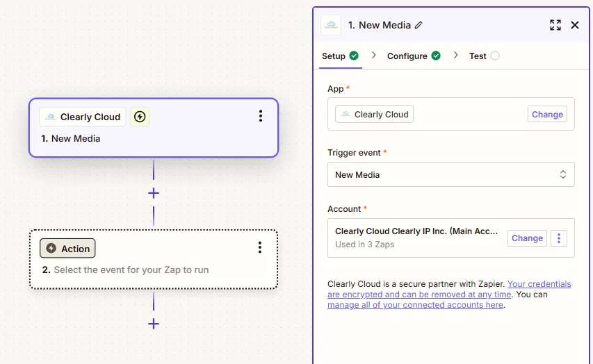Change the connected Clearly Cloud account

[527, 238]
